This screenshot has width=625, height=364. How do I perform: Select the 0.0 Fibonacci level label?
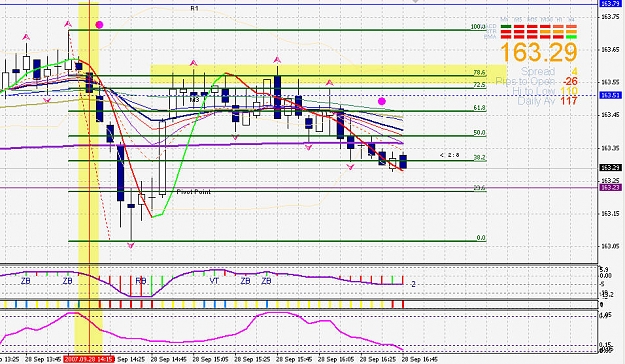tap(481, 238)
